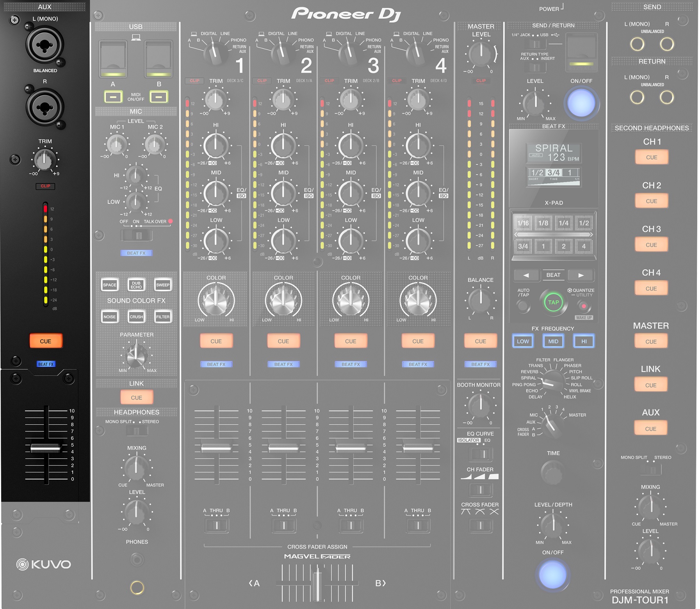Toggle USB B MIDI ON/OFF button
This screenshot has height=609, width=700.
pyautogui.click(x=159, y=96)
